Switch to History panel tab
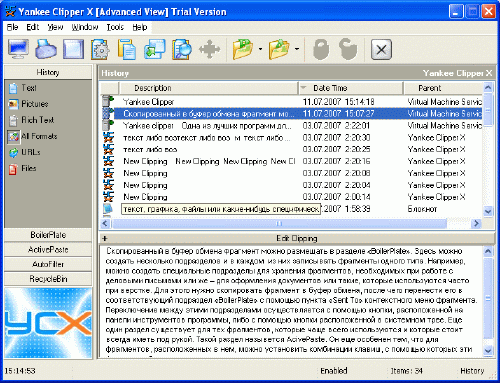 click(x=48, y=72)
